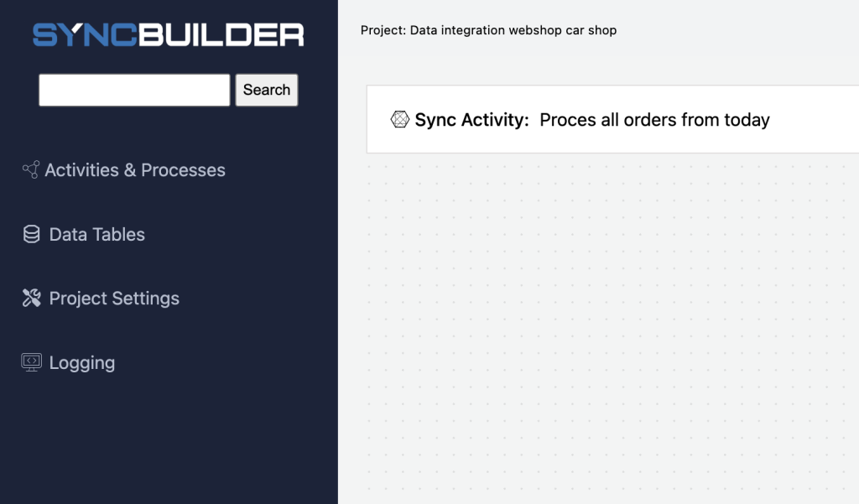Click the Sync Activity hexagon icon
This screenshot has width=859, height=504.
click(400, 119)
